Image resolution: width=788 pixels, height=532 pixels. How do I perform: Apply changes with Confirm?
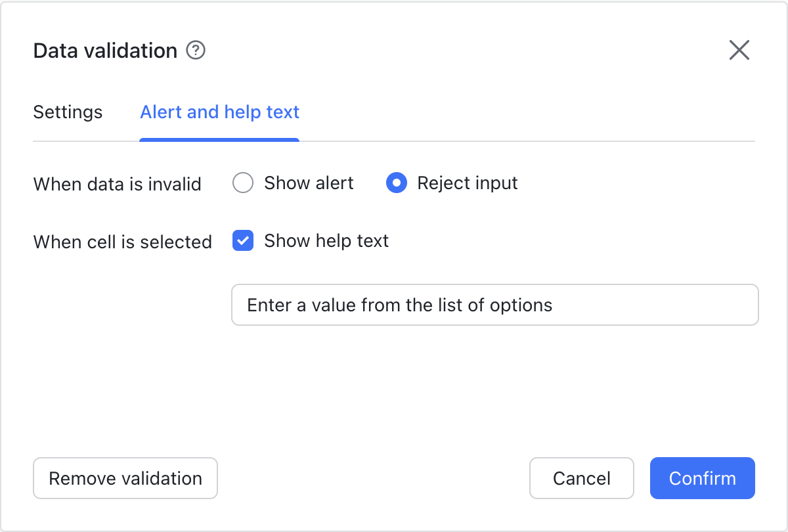[702, 478]
